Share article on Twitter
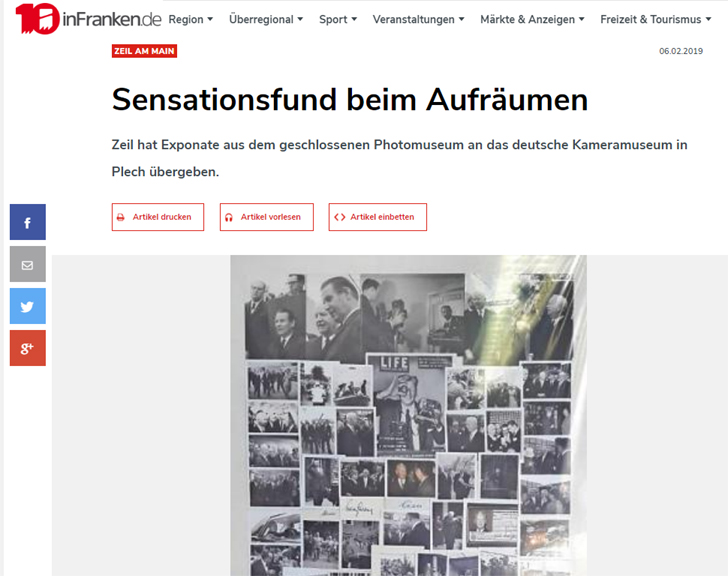 (x=28, y=306)
